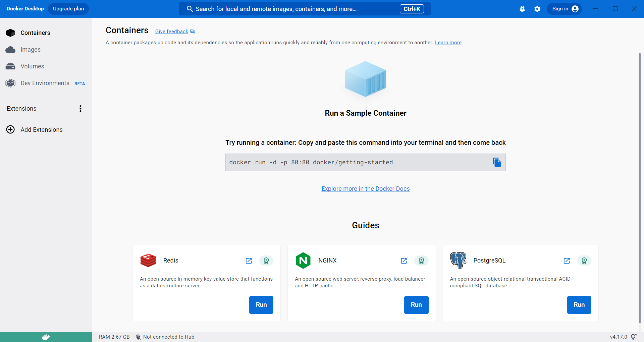This screenshot has height=342, width=644.
Task: Select Dev Environments in sidebar
Action: point(45,83)
